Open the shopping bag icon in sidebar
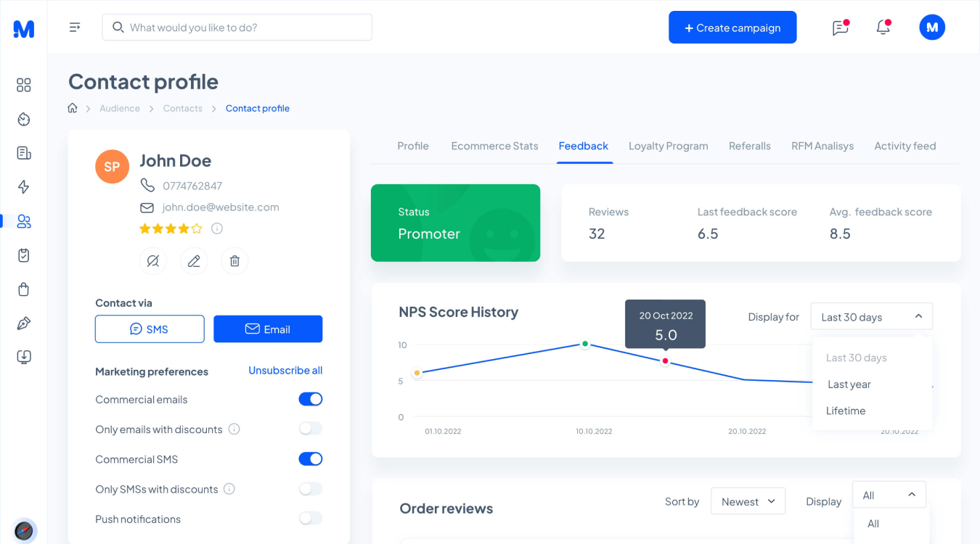 tap(24, 289)
